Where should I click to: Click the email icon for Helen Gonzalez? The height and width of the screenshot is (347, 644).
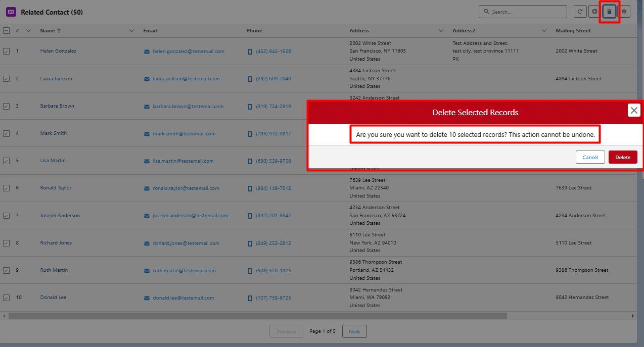click(147, 52)
